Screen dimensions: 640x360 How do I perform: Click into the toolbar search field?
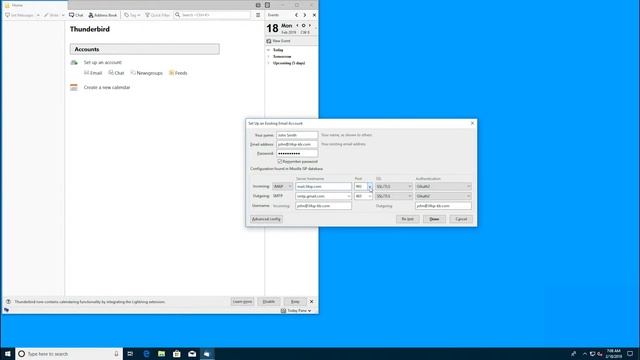(212, 15)
